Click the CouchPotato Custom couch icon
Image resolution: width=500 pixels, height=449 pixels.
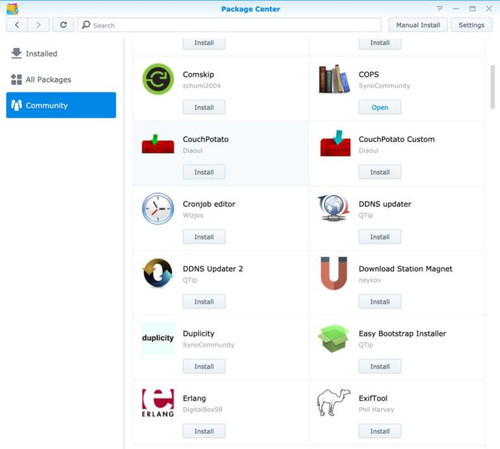pyautogui.click(x=335, y=143)
